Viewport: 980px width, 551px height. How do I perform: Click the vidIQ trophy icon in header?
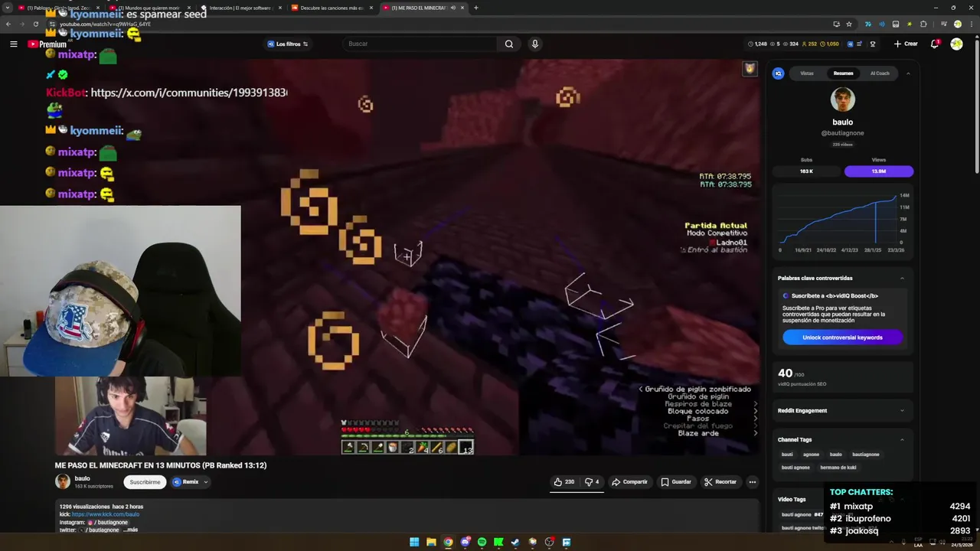(873, 44)
